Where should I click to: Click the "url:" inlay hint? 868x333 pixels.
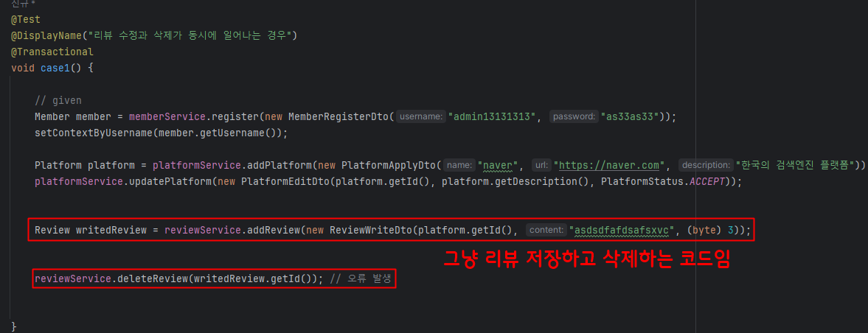541,165
